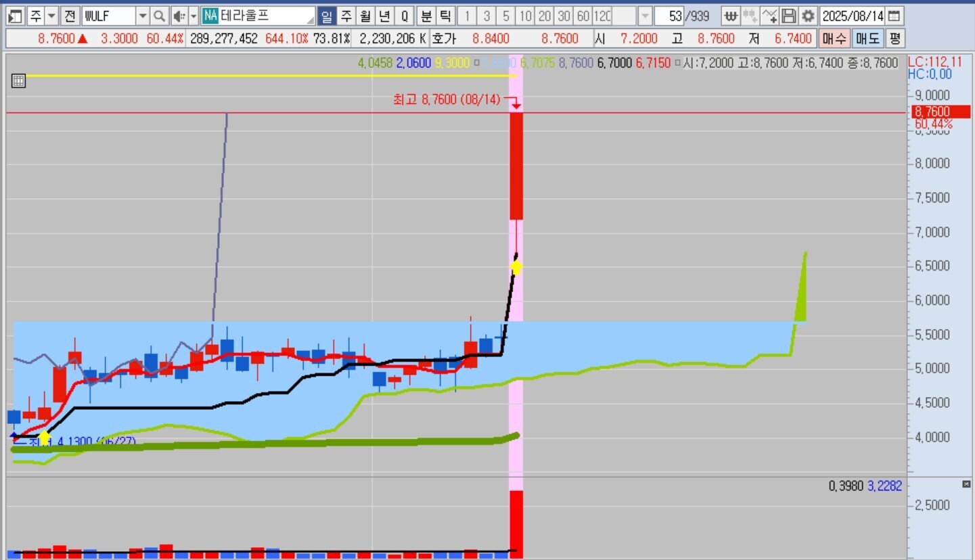Click the add indicator line icon
Image resolution: width=975 pixels, height=560 pixels.
pos(769,16)
